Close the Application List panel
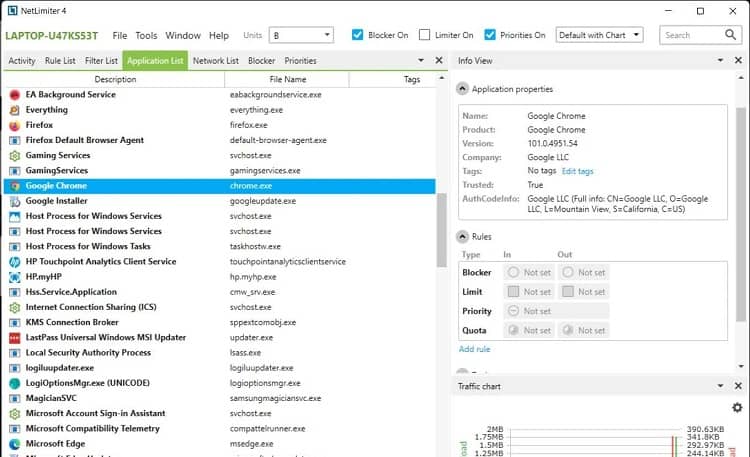The image size is (750, 457). (439, 60)
